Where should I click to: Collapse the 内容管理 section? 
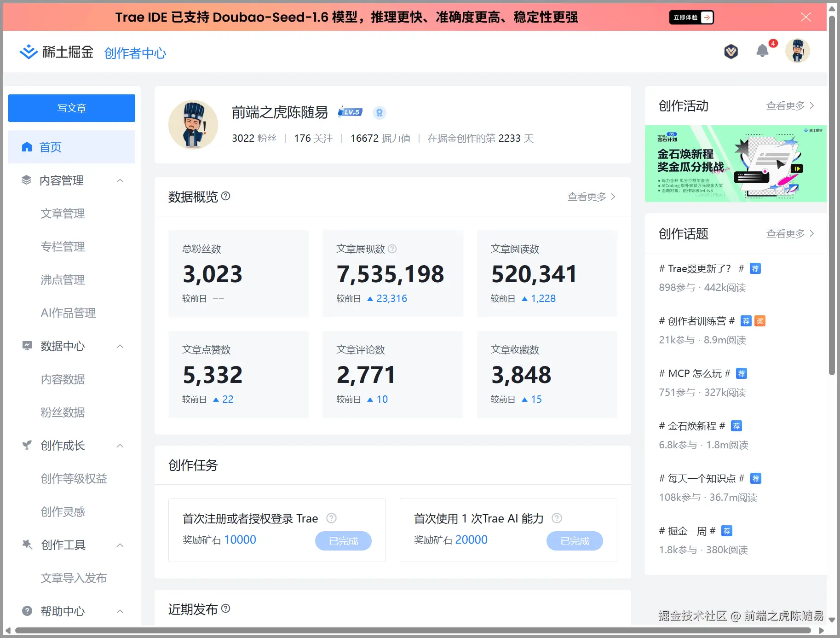(x=120, y=180)
